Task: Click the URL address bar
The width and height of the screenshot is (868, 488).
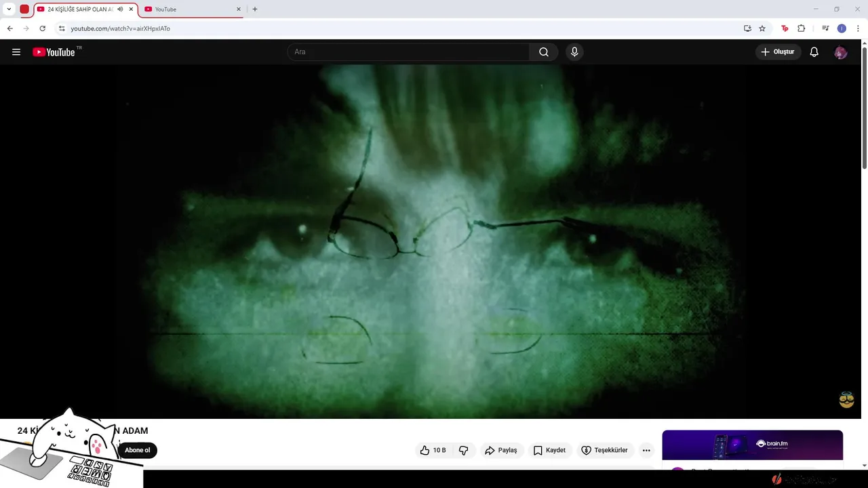Action: click(400, 28)
